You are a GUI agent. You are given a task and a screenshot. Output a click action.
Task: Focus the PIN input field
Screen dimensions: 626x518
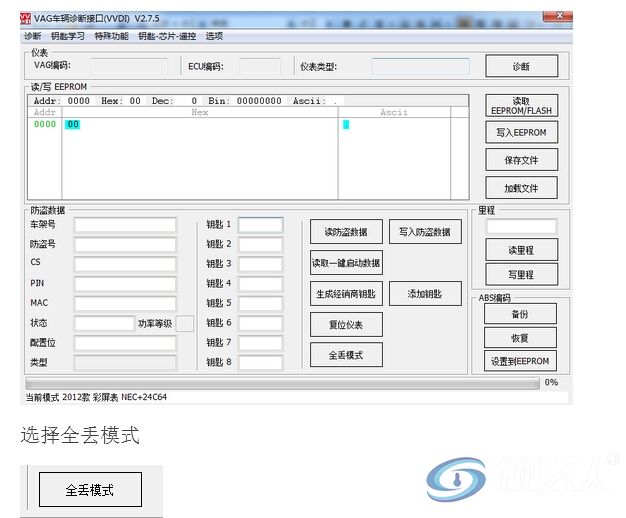[125, 284]
